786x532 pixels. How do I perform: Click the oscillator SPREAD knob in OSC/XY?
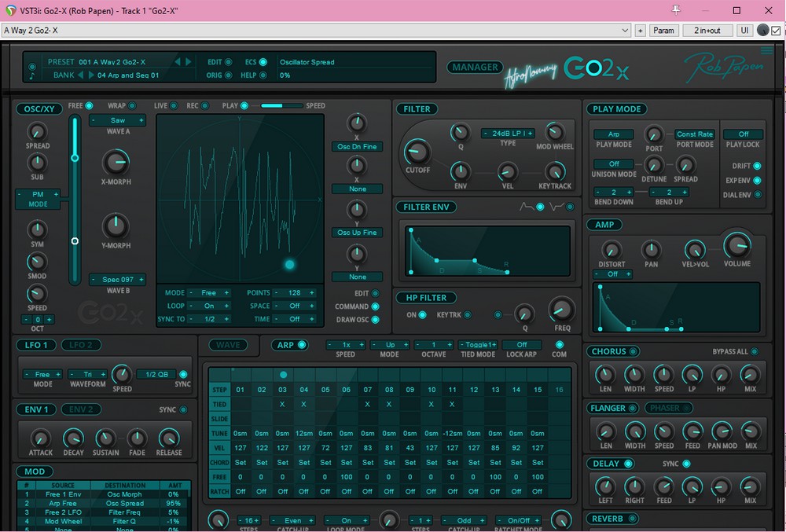click(37, 132)
